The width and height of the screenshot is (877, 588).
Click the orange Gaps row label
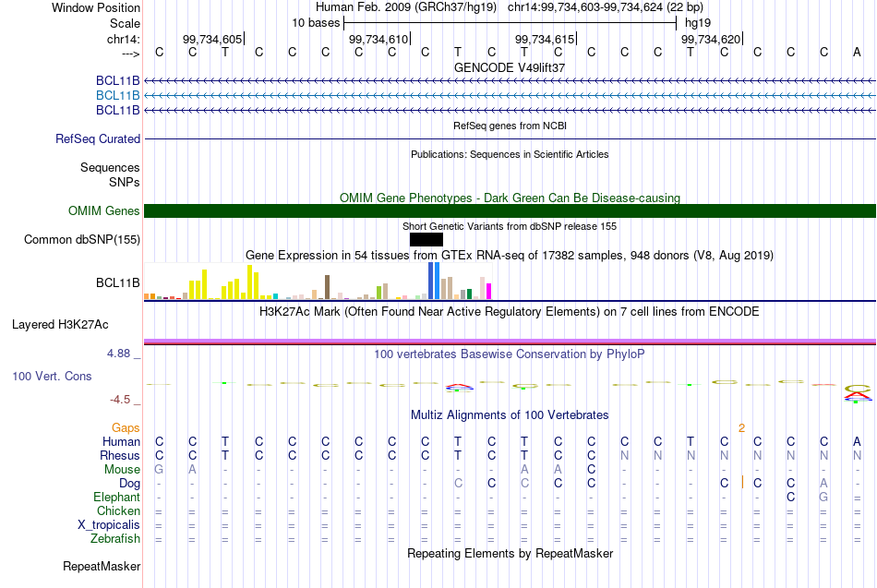pos(126,428)
